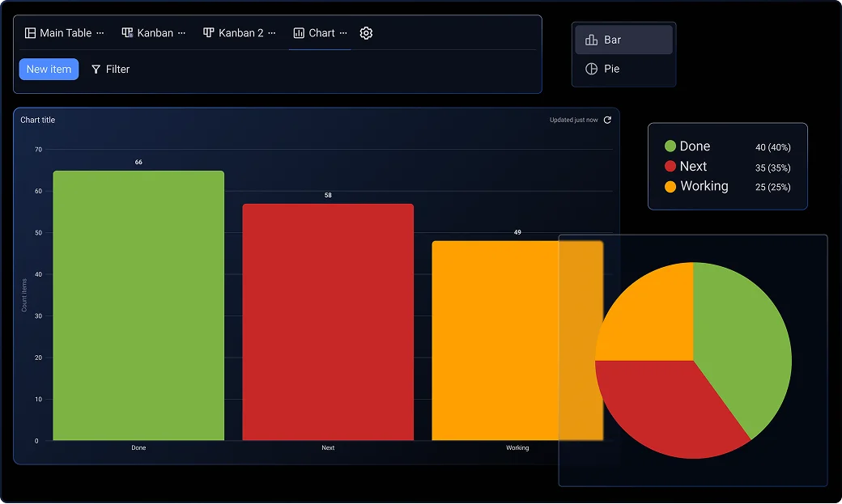This screenshot has height=504, width=842.
Task: Click the Chart tab icon
Action: click(x=299, y=32)
